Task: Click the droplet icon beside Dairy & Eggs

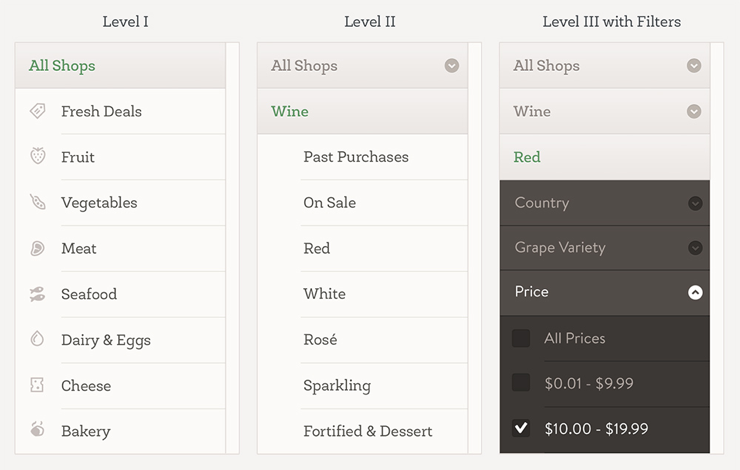Action: coord(37,339)
